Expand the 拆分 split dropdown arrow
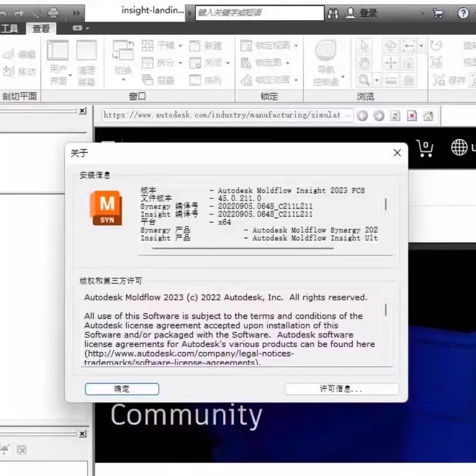 tap(180, 63)
